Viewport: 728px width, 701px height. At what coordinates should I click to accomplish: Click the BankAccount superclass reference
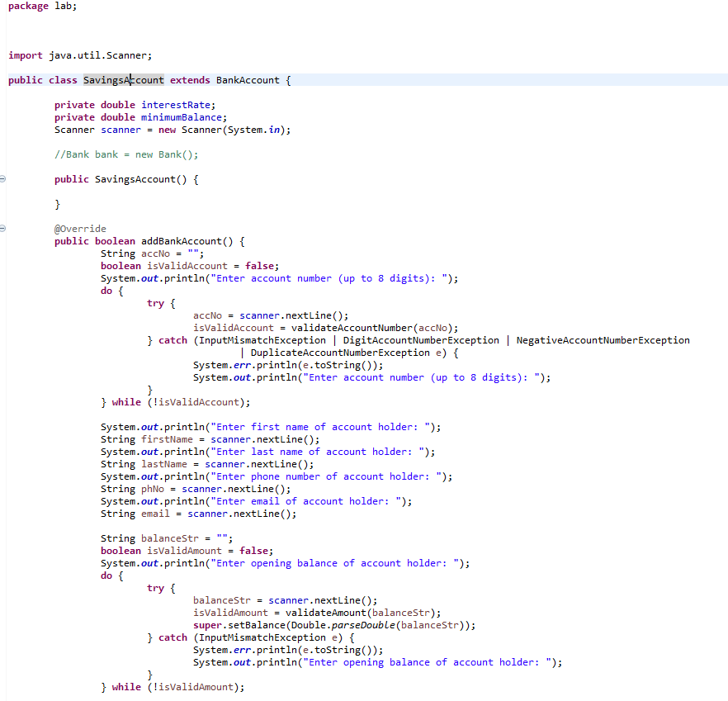pos(248,79)
